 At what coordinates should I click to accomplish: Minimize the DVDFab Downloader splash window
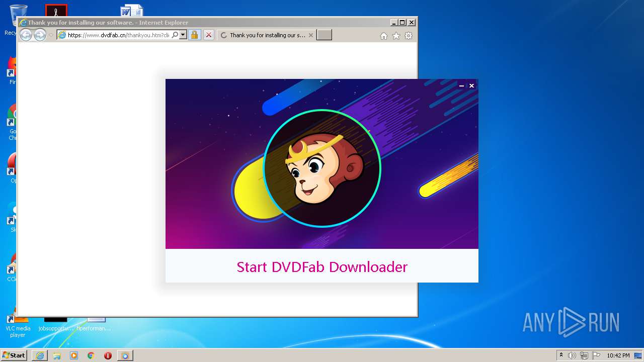click(461, 86)
